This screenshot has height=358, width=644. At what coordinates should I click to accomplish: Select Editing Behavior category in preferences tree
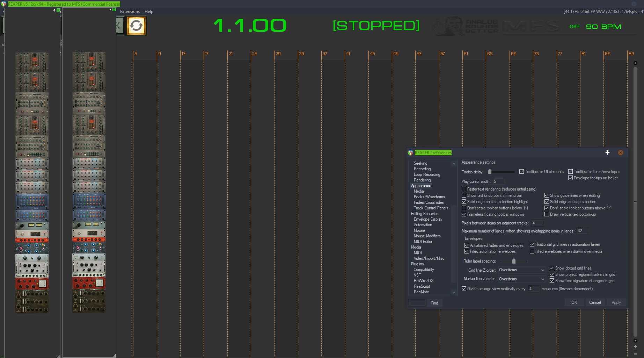[x=424, y=214]
